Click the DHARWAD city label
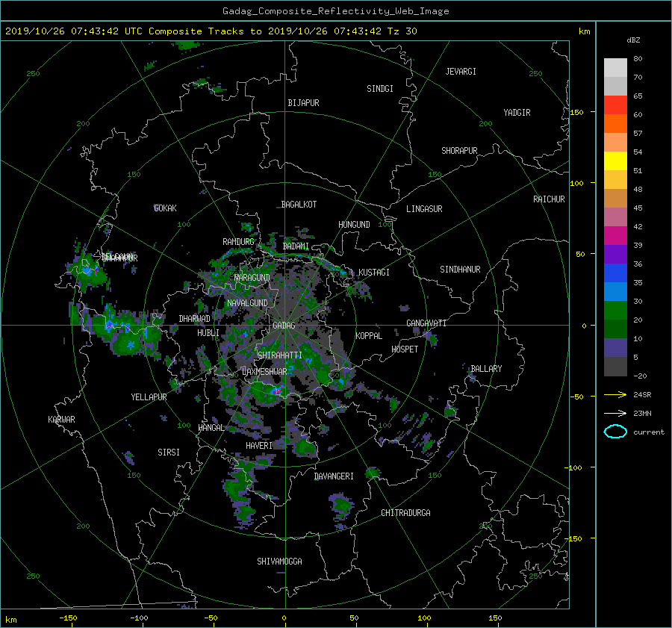 pos(194,319)
